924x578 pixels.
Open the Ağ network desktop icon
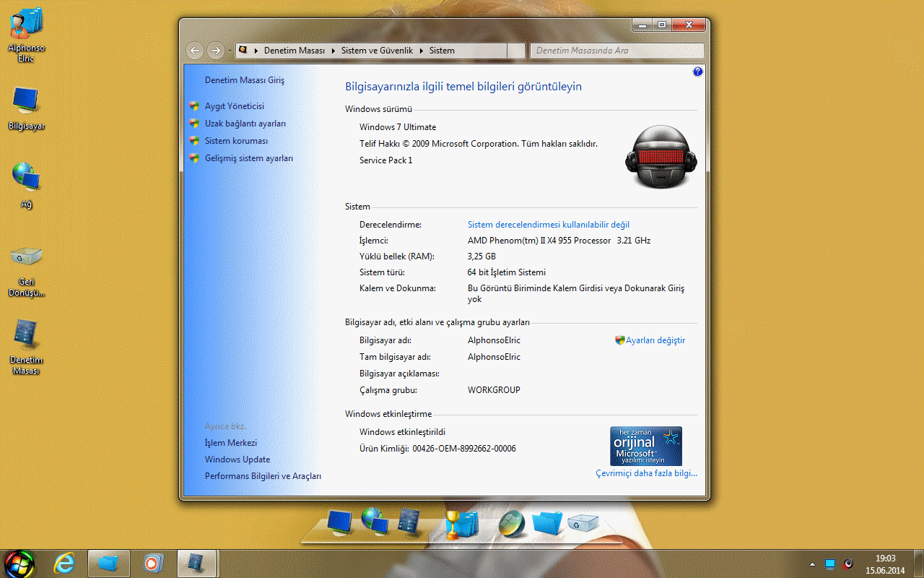tap(27, 180)
